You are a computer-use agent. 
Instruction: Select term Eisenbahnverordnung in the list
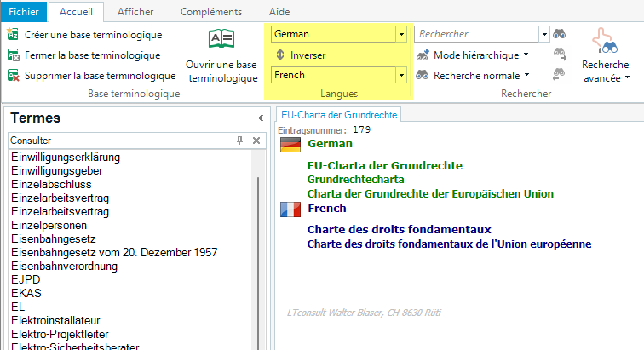tap(64, 266)
